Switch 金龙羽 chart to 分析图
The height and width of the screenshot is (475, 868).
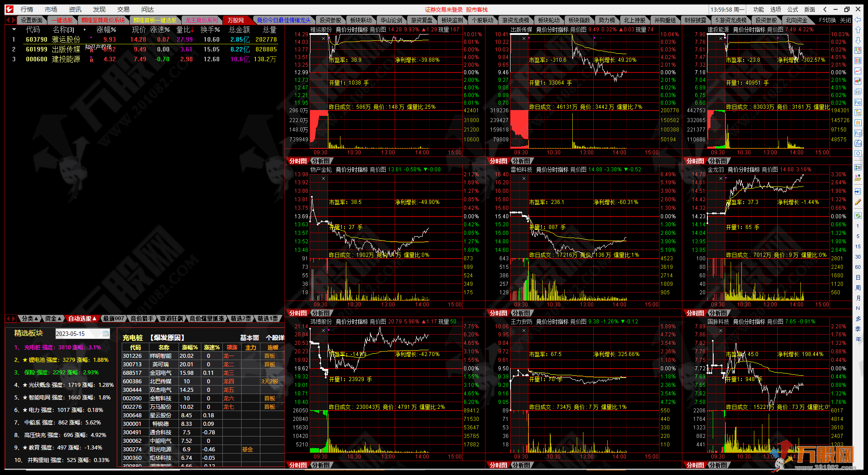(718, 313)
